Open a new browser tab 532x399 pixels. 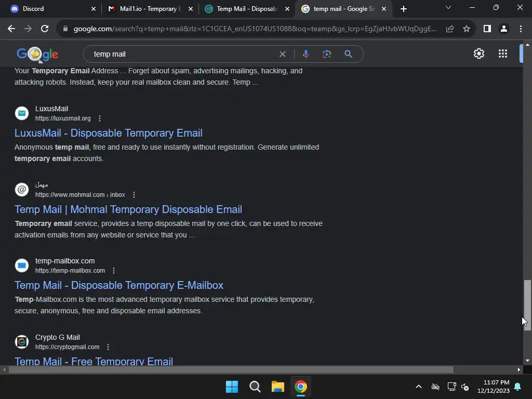[x=403, y=9]
